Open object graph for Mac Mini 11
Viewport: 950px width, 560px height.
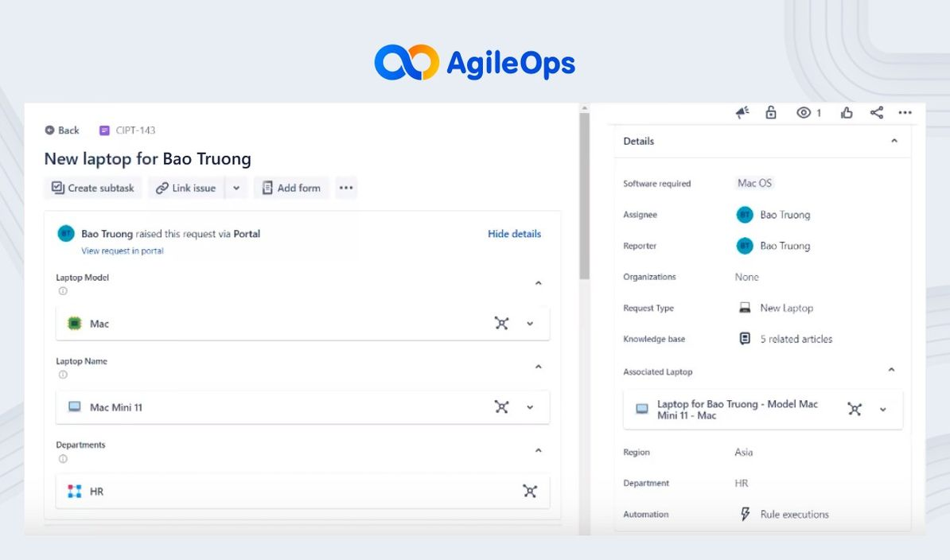(x=502, y=406)
